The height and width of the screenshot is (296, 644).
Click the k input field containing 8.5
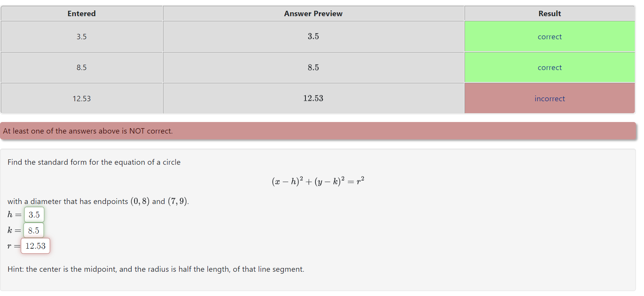(x=34, y=230)
